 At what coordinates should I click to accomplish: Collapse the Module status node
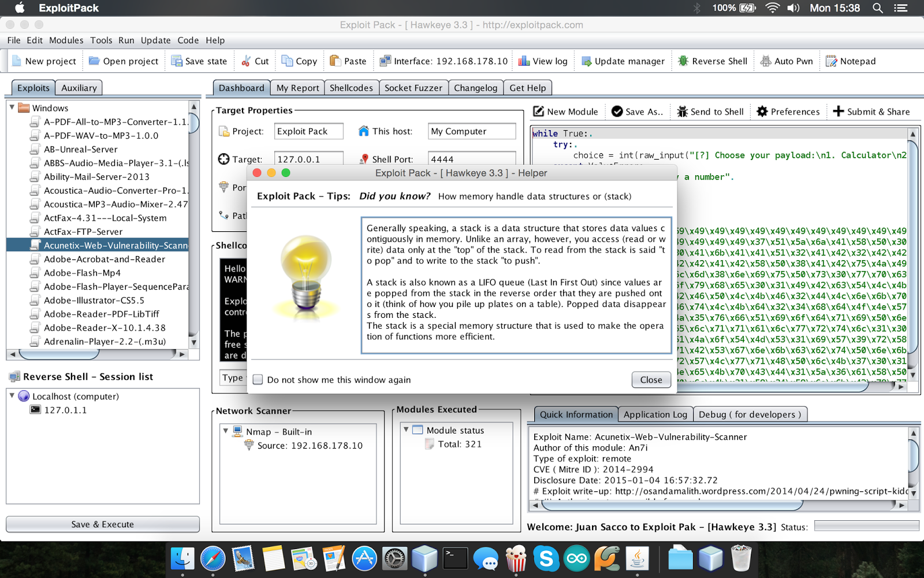(x=406, y=429)
